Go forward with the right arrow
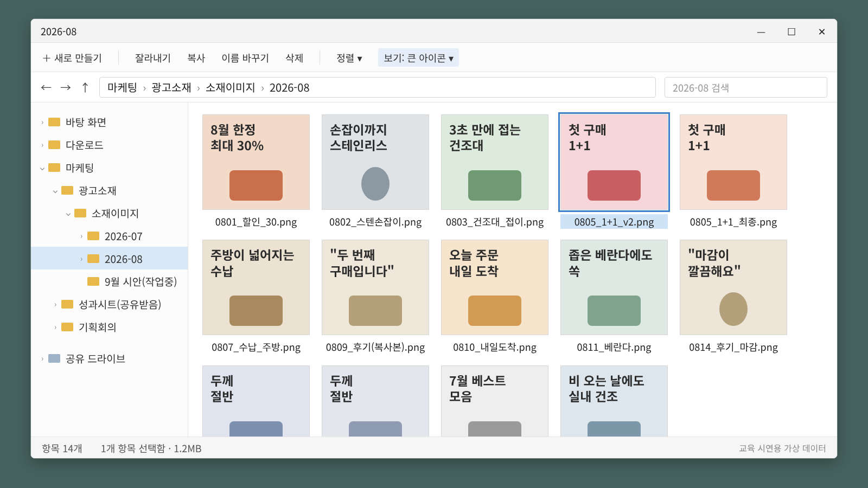868x488 pixels. tap(66, 87)
